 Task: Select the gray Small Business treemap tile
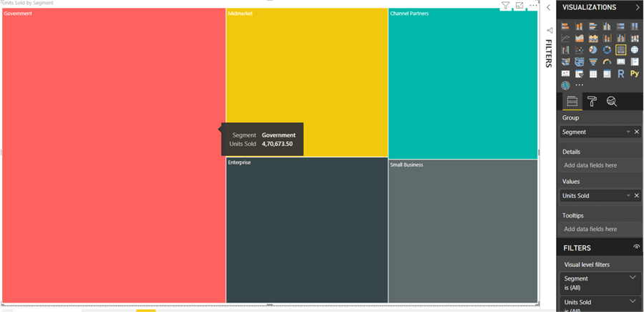click(x=463, y=232)
